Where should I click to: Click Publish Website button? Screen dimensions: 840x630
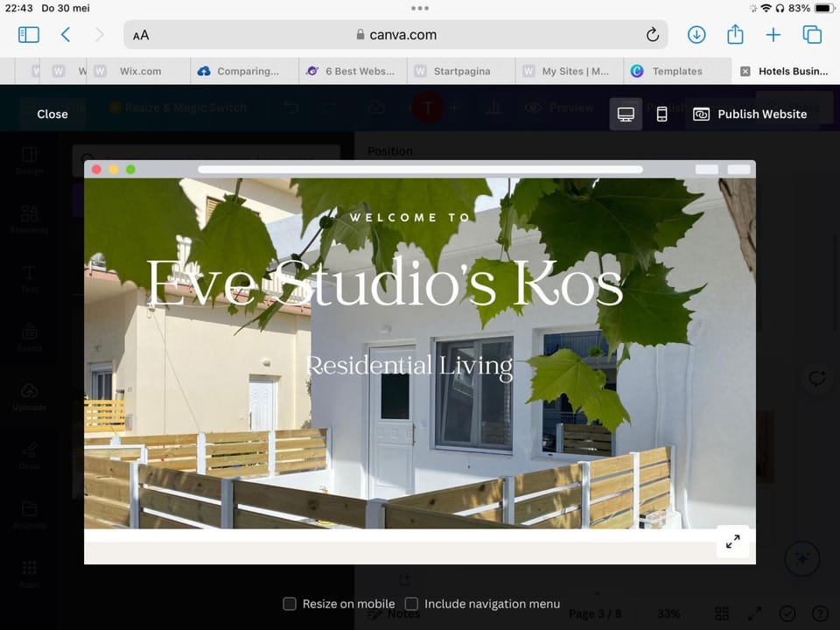point(750,114)
